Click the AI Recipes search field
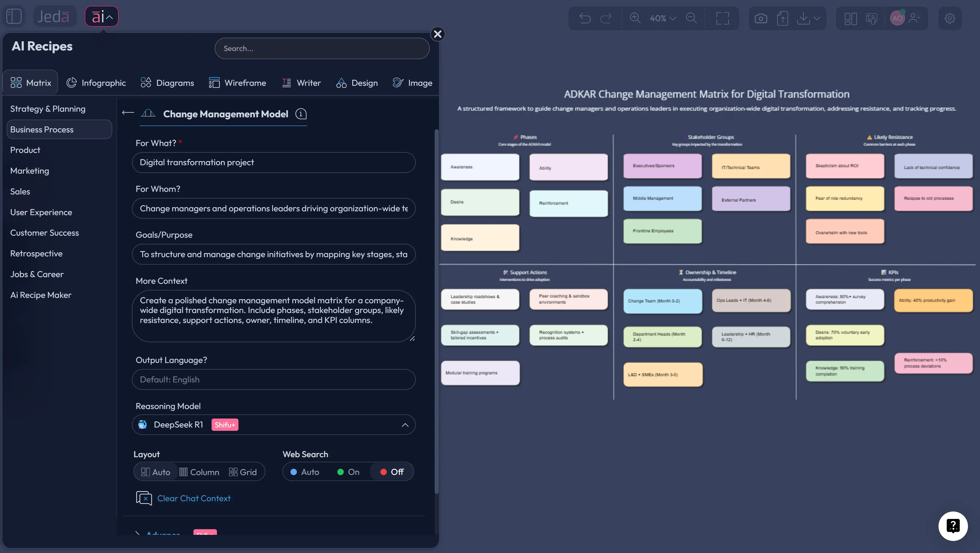The height and width of the screenshot is (553, 980). (x=322, y=48)
